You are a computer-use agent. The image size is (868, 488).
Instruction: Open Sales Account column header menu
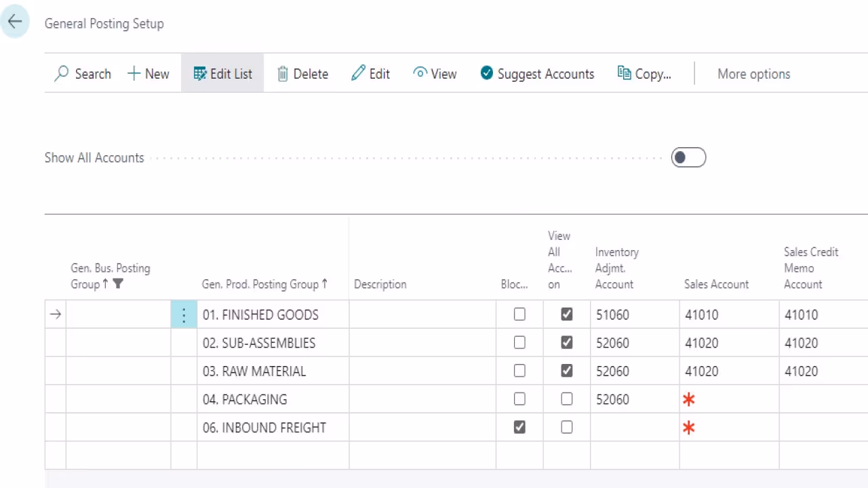pyautogui.click(x=716, y=284)
